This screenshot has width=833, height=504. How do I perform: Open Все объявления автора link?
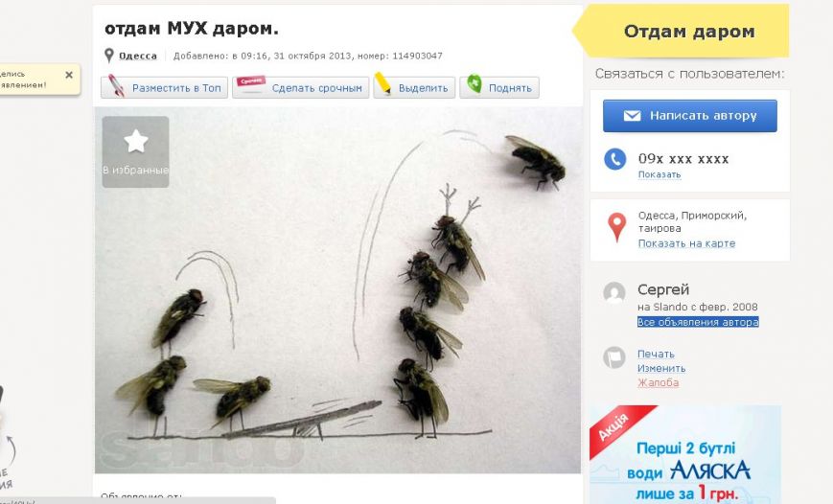(698, 322)
